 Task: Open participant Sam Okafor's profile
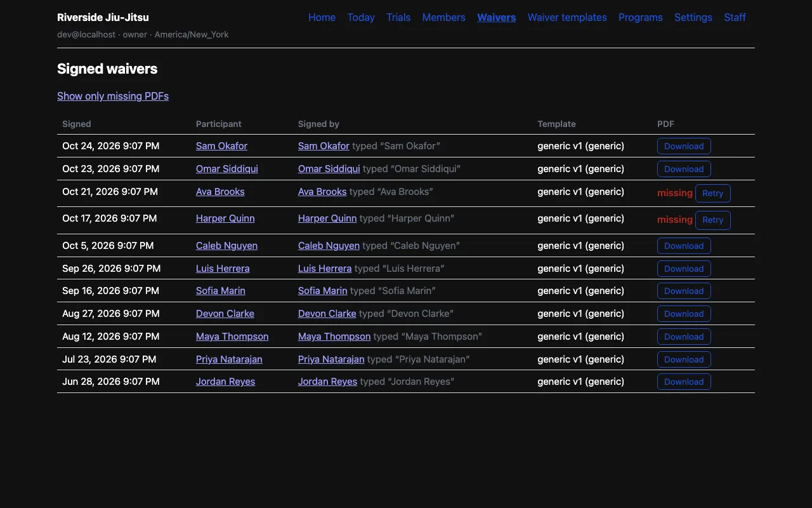coord(221,146)
